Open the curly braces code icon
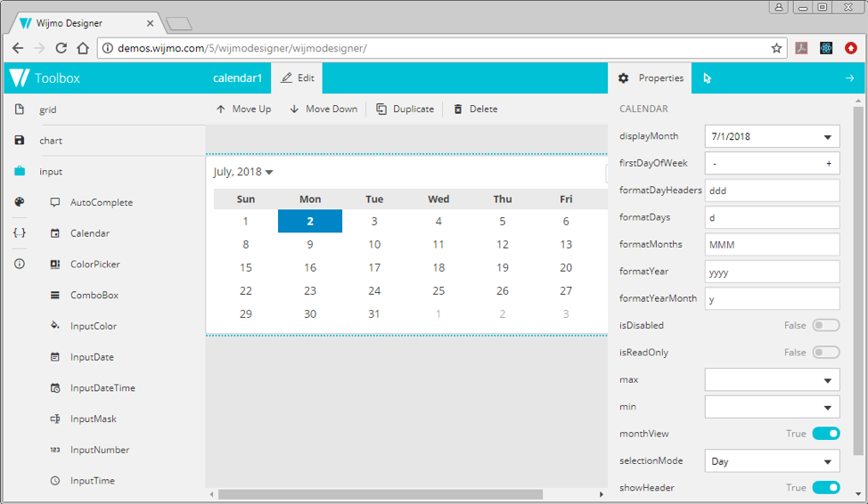The image size is (868, 504). coord(20,233)
